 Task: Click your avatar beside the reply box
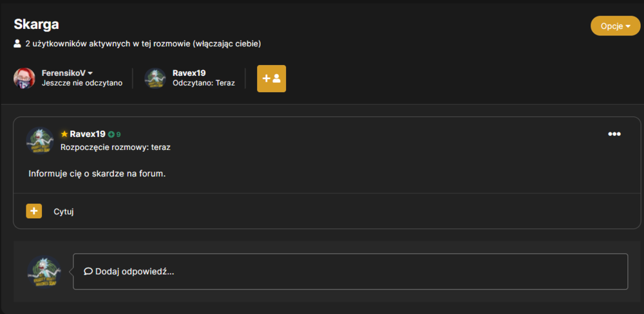(x=44, y=272)
